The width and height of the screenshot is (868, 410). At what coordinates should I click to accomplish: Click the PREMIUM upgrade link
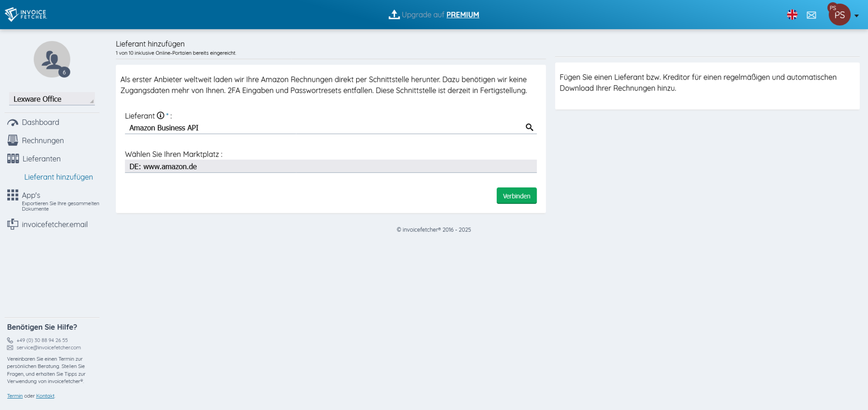click(x=462, y=15)
